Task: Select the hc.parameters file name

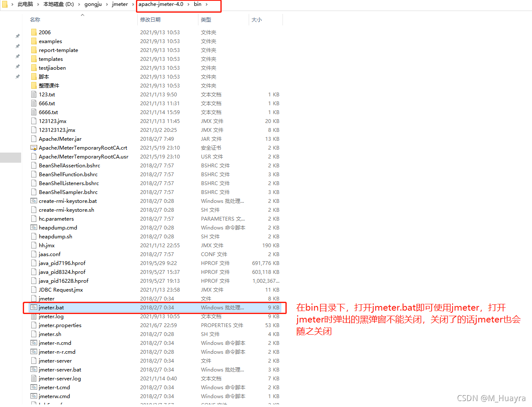Action: point(56,219)
